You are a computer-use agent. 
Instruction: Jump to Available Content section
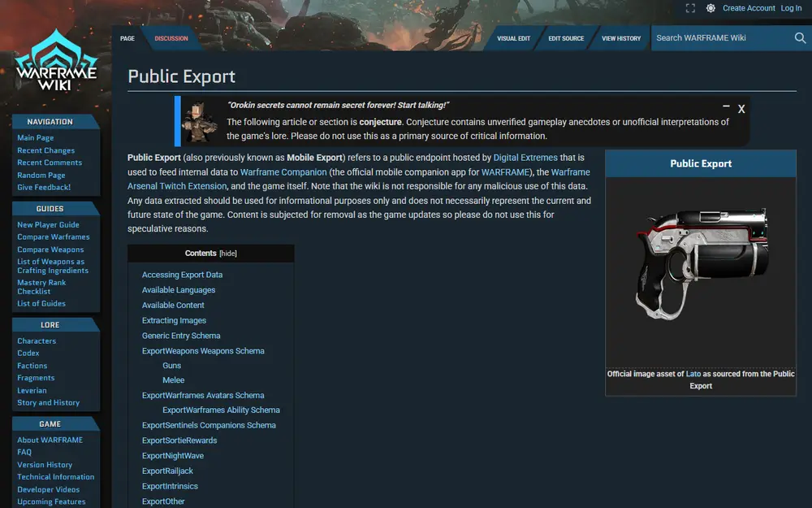click(x=173, y=306)
